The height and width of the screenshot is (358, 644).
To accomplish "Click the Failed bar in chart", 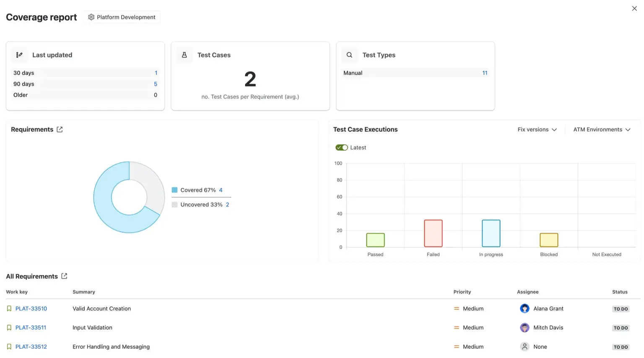I will pyautogui.click(x=433, y=233).
